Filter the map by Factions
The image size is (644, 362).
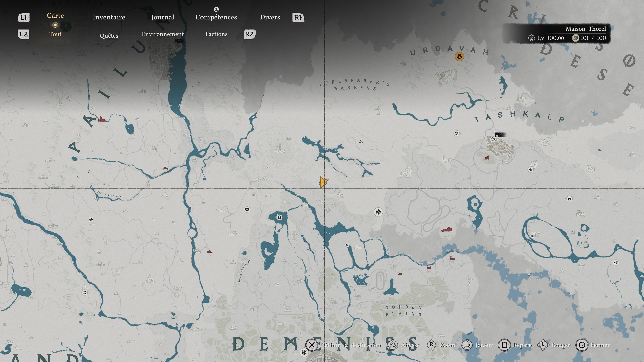[x=217, y=34]
